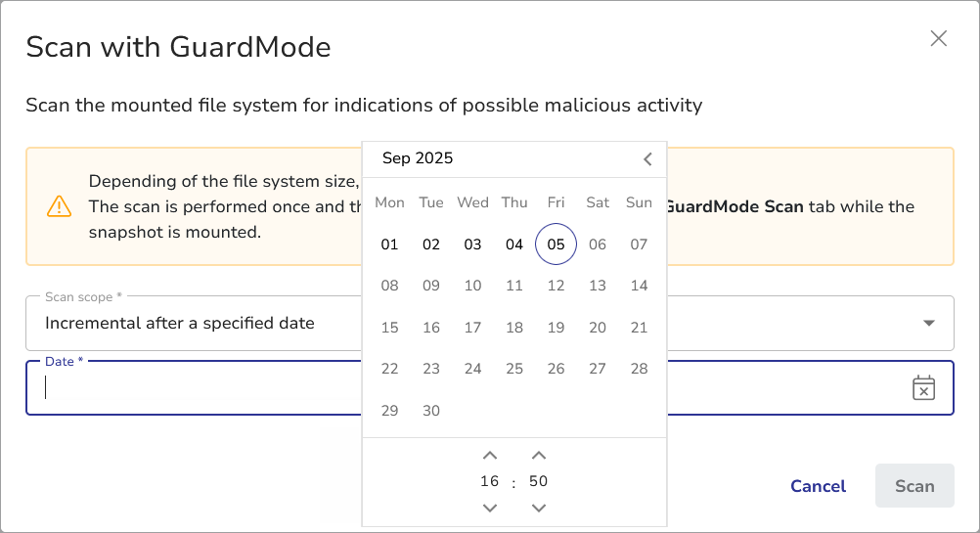Pick September 01 in the date picker
Screen dimensions: 980x533
[x=389, y=244]
